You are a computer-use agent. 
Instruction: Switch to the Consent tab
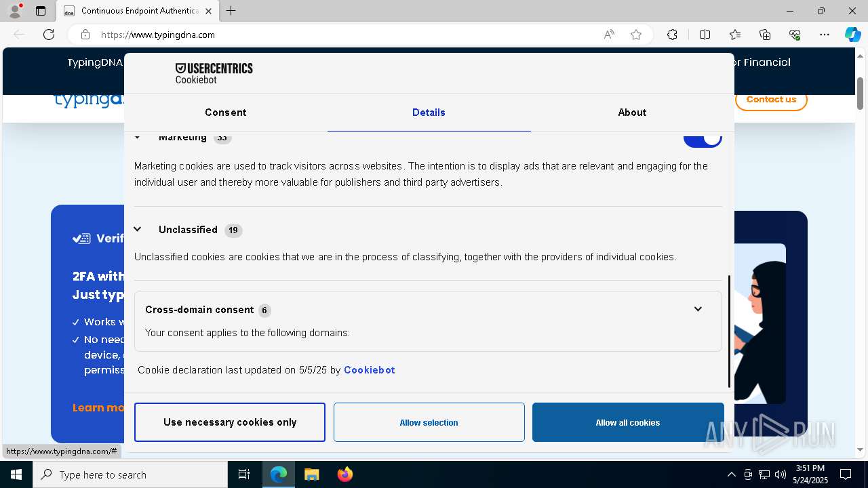(x=226, y=113)
